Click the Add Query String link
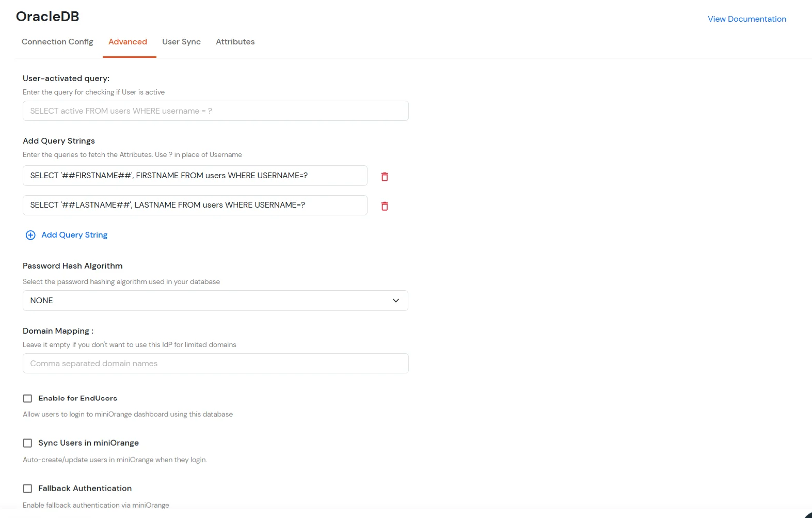 click(74, 235)
